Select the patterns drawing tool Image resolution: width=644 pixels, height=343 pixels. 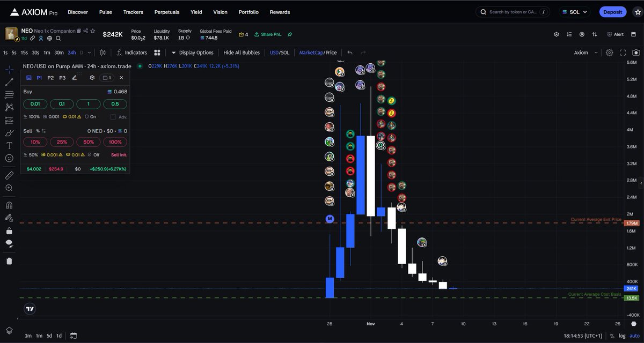point(9,107)
